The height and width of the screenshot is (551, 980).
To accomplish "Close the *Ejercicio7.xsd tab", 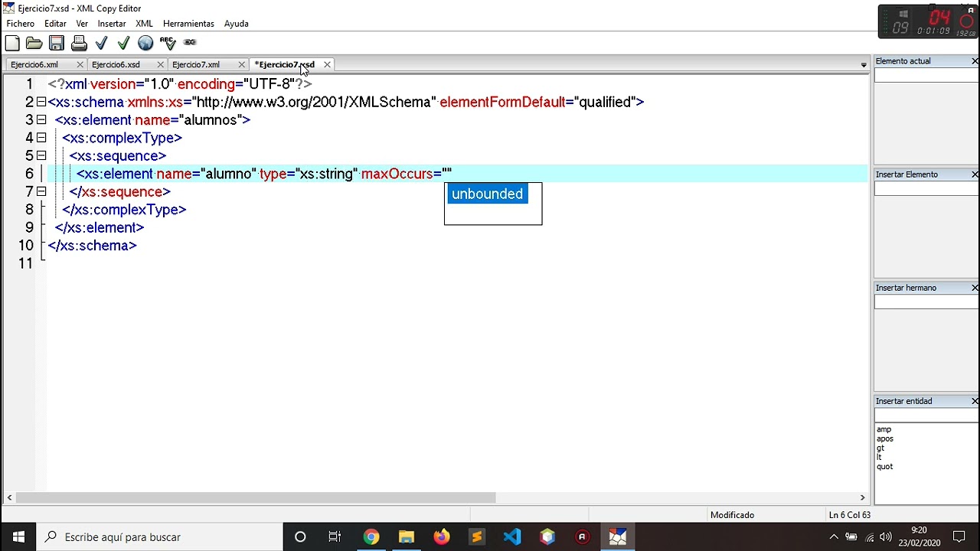I will tap(327, 64).
